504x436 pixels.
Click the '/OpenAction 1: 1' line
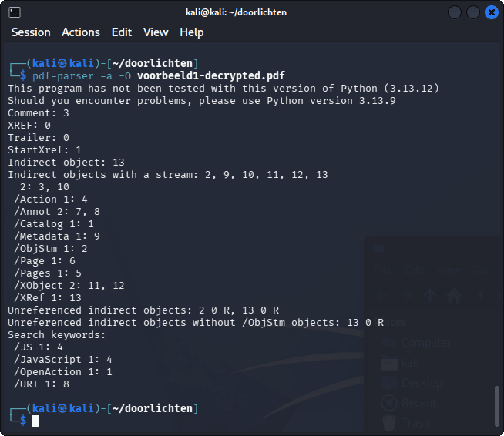click(63, 372)
